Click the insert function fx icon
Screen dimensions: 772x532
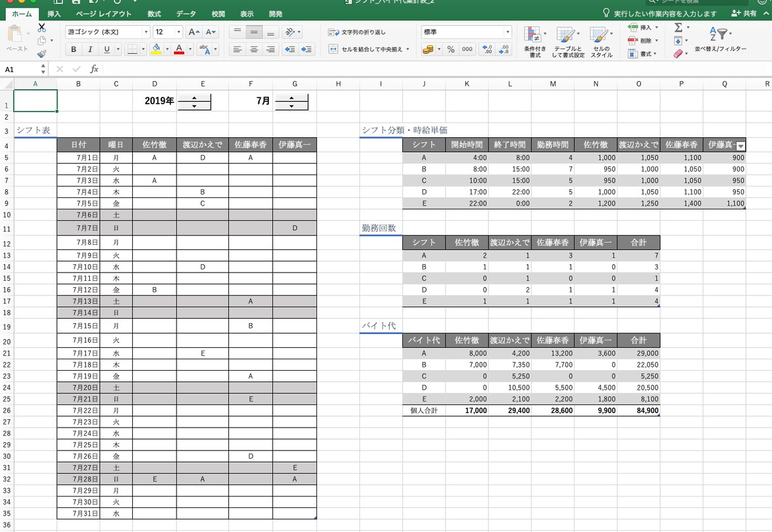tap(94, 69)
